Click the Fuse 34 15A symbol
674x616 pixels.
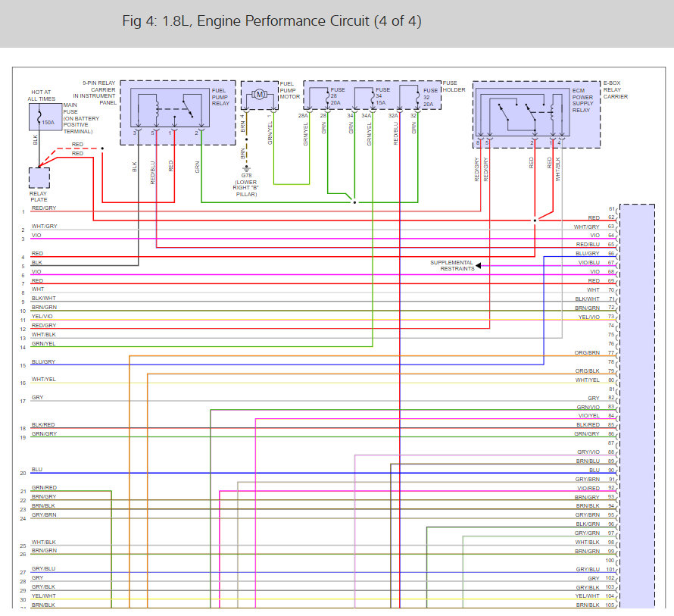click(x=373, y=98)
